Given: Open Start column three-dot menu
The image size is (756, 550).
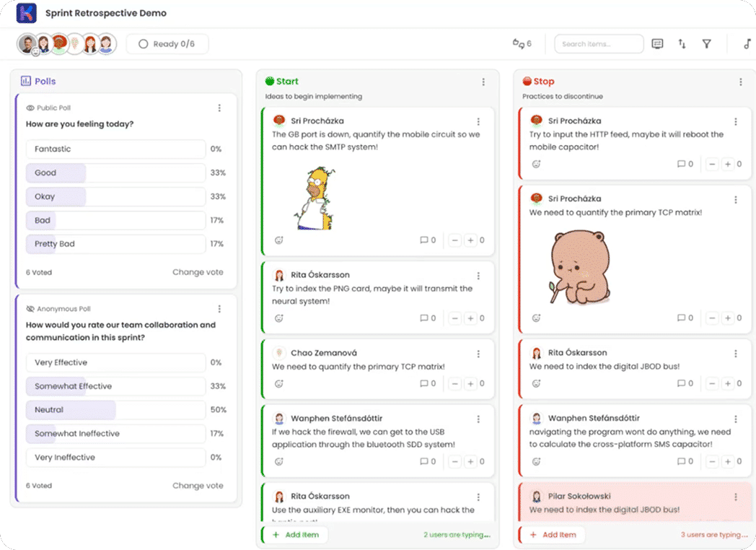Looking at the screenshot, I should pyautogui.click(x=483, y=82).
